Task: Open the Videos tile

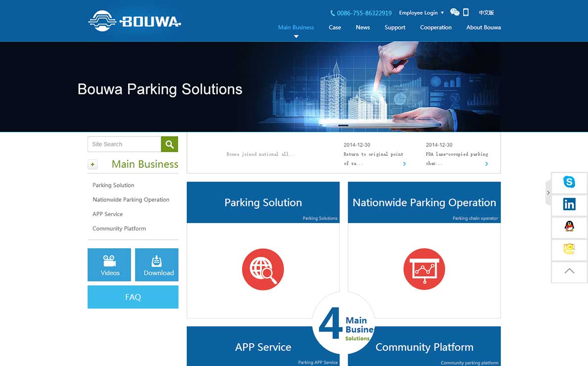Action: (x=109, y=265)
